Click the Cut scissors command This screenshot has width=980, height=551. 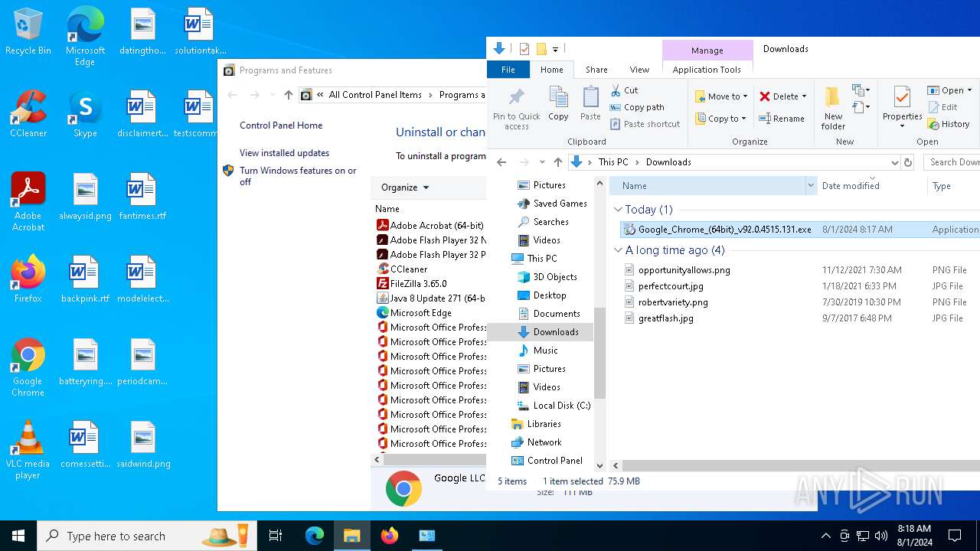624,90
